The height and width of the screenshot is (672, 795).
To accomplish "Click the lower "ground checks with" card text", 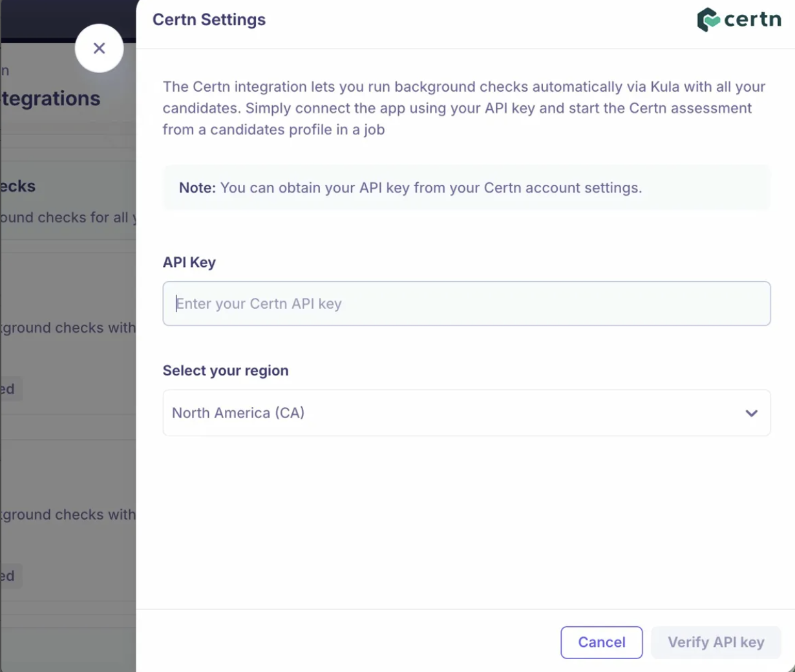I will tap(69, 515).
